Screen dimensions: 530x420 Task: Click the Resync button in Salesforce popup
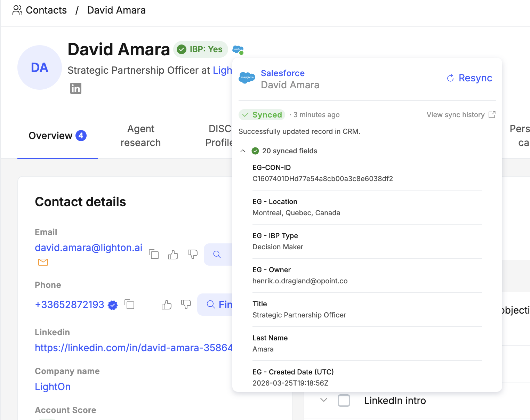click(469, 78)
